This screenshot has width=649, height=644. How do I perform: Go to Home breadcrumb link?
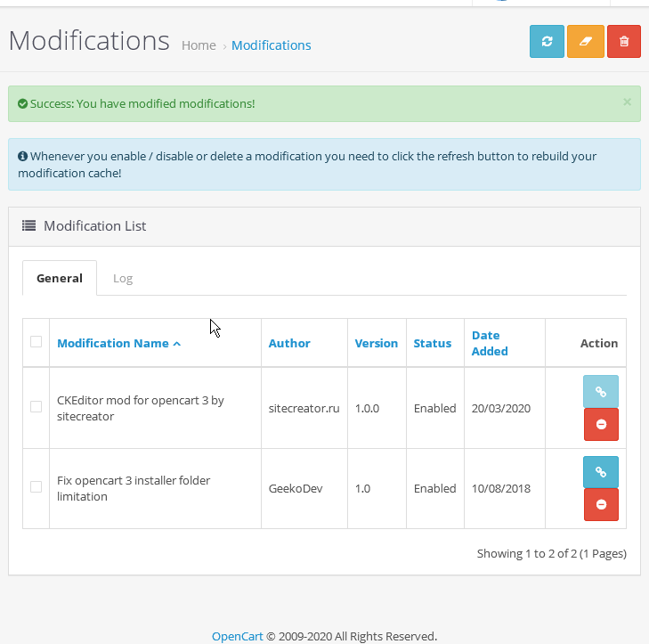tap(199, 45)
